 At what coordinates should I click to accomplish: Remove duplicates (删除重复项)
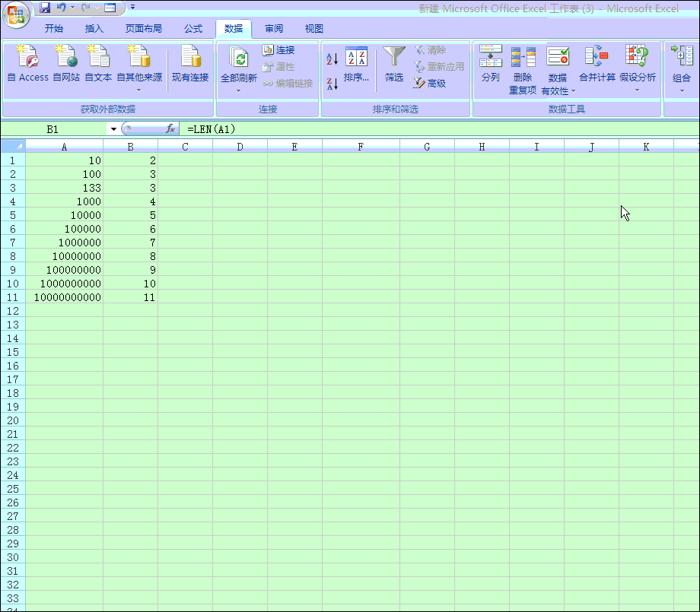click(x=523, y=70)
